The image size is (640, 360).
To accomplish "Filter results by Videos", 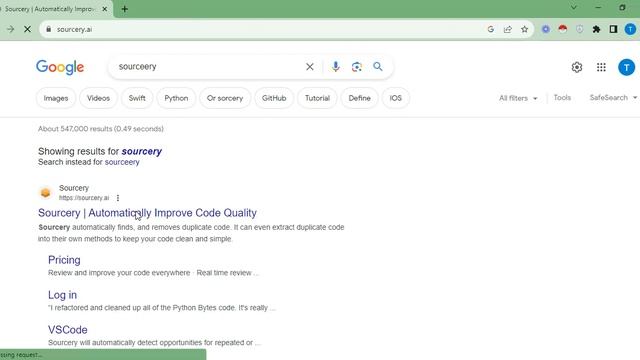I will coord(98,98).
